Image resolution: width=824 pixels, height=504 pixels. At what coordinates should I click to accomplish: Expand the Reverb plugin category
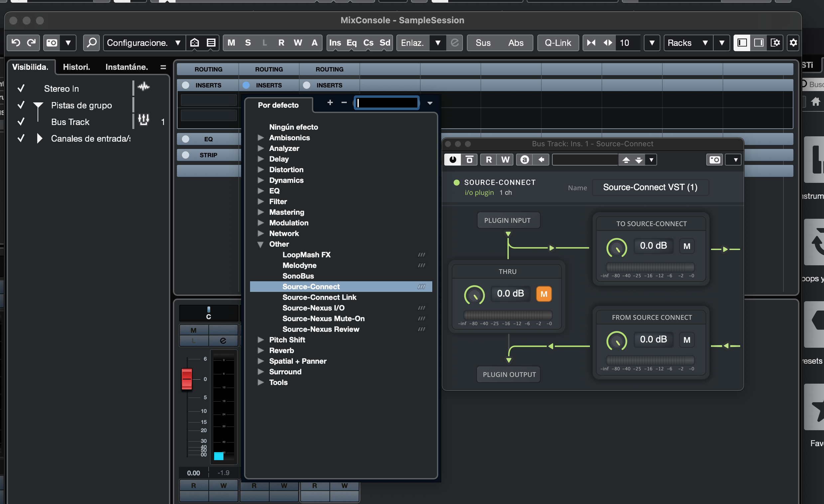tap(260, 350)
